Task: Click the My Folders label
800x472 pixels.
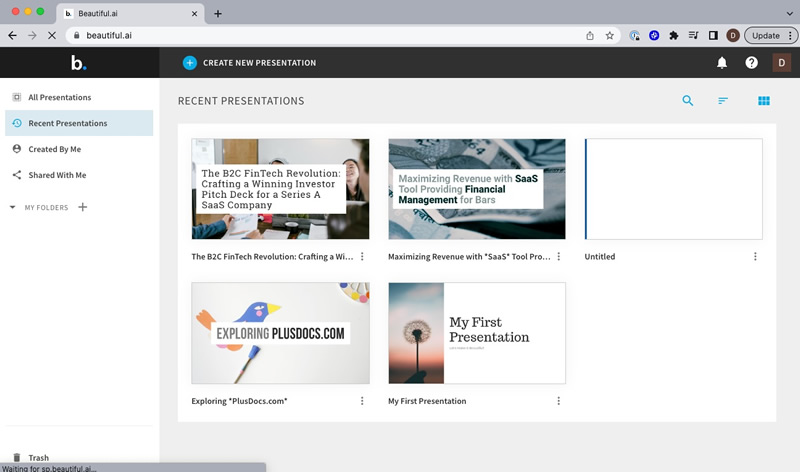Action: point(46,208)
